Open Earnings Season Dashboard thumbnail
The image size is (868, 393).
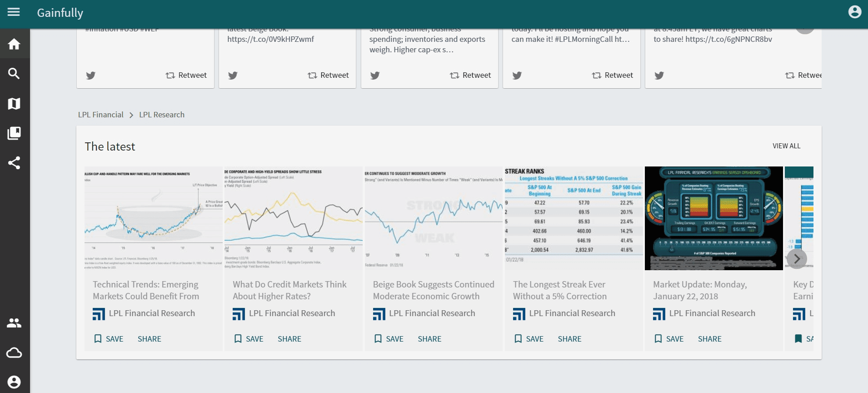click(x=714, y=218)
